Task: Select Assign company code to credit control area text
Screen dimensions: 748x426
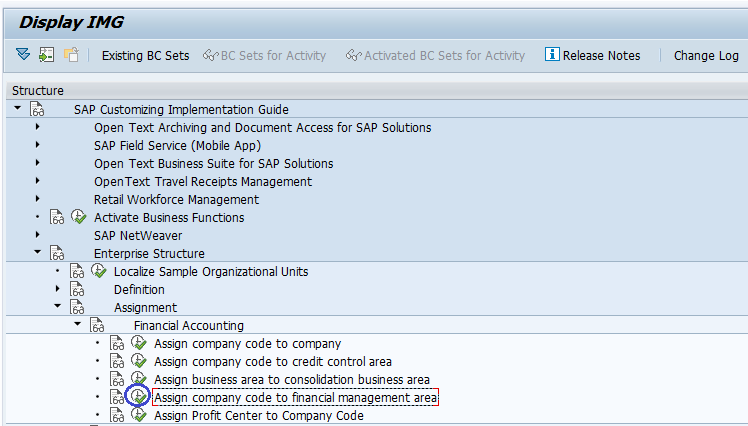Action: click(273, 362)
